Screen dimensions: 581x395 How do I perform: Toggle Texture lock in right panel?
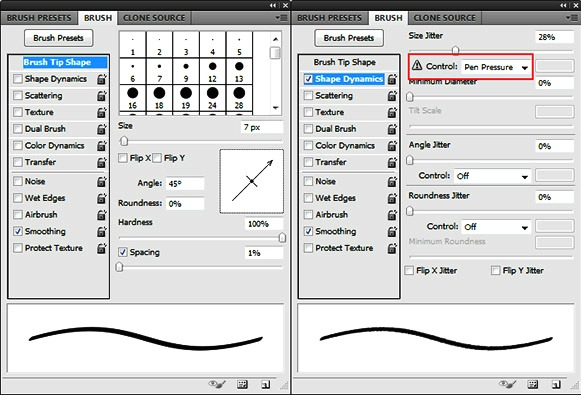point(392,112)
